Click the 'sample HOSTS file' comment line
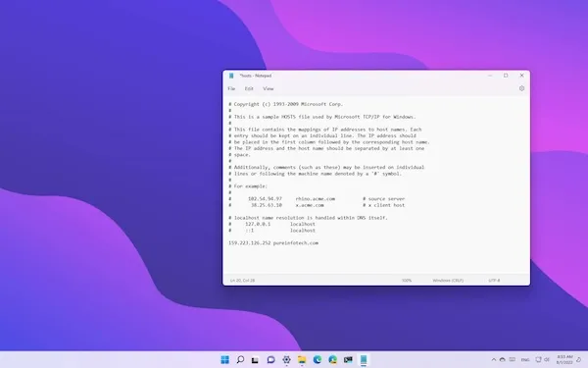Viewport: 588px width, 368px height. [322, 117]
